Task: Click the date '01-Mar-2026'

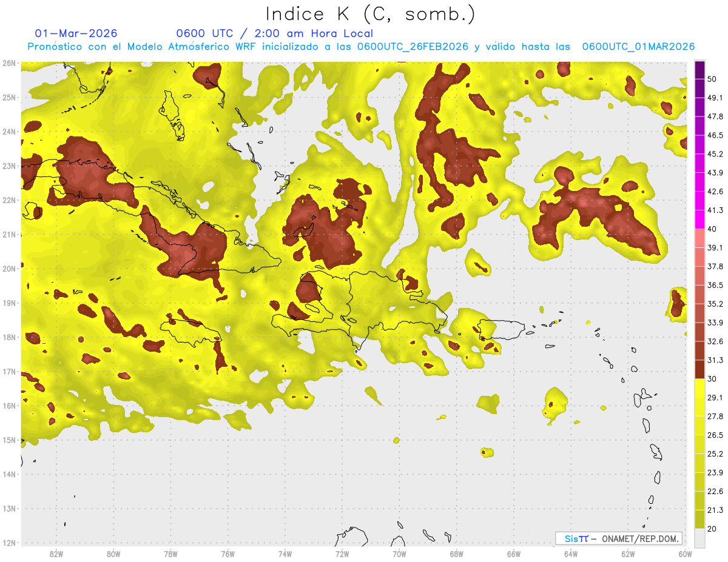Action: pos(76,33)
